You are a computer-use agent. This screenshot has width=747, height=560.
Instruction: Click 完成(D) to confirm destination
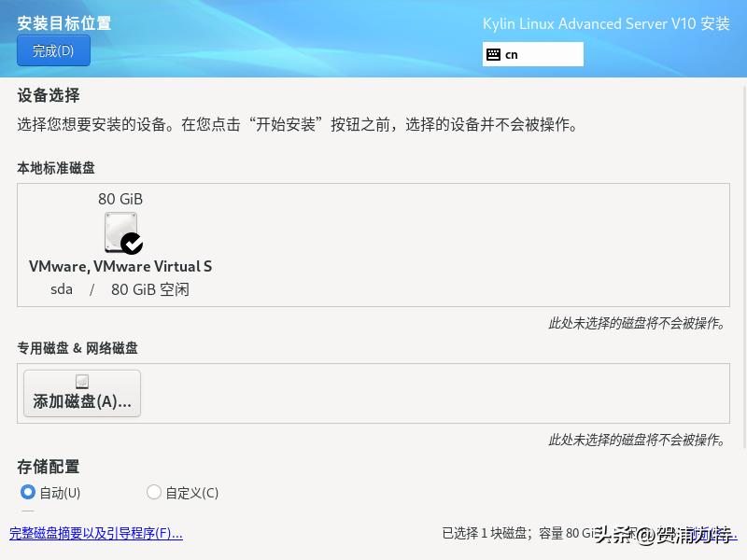pyautogui.click(x=53, y=50)
